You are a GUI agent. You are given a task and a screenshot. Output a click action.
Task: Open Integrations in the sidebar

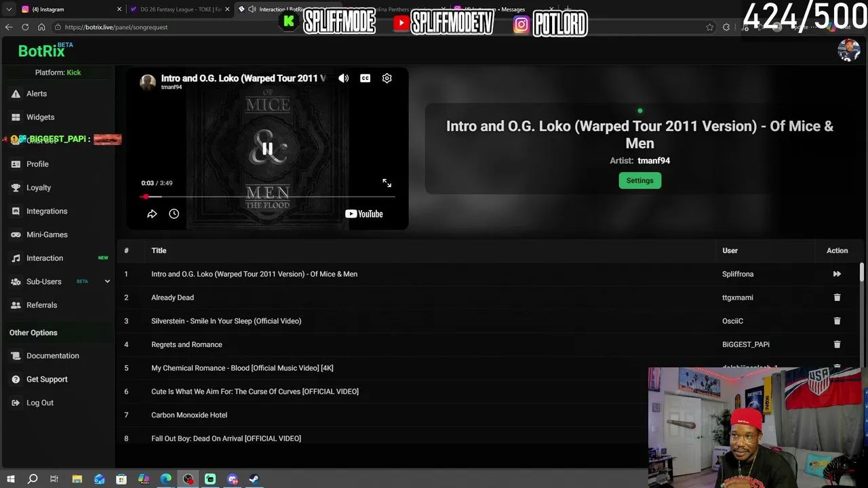tap(47, 211)
